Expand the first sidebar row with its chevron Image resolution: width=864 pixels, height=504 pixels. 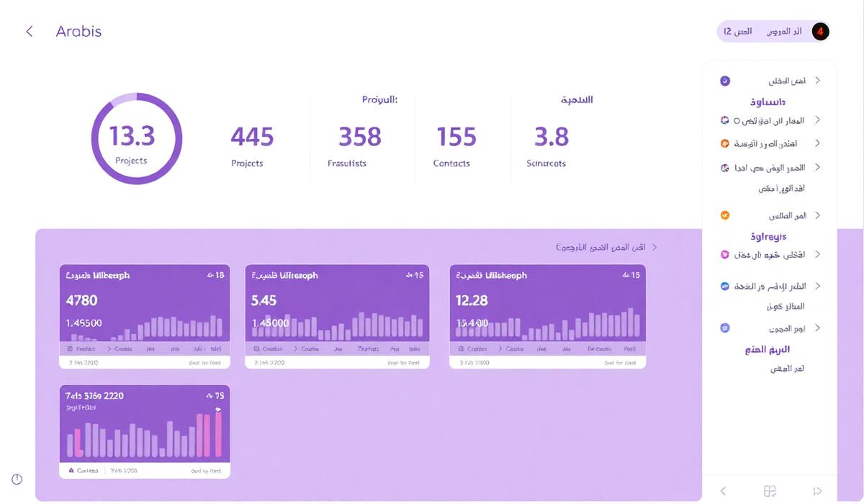(817, 81)
